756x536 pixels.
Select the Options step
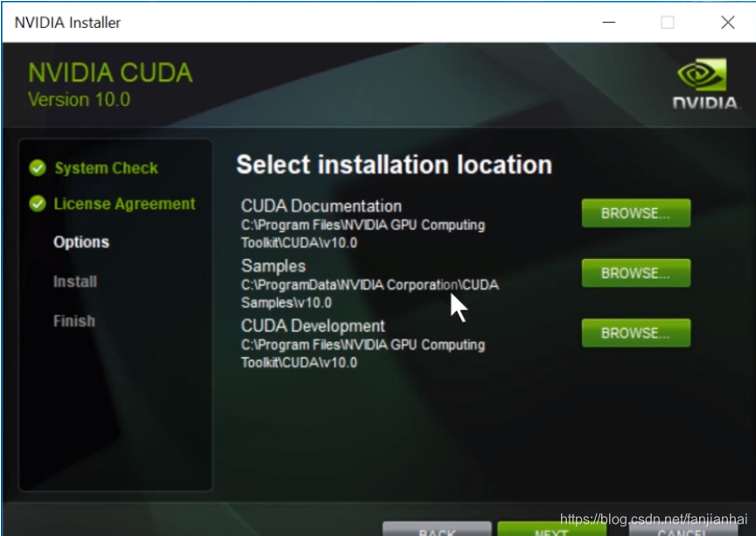(81, 242)
